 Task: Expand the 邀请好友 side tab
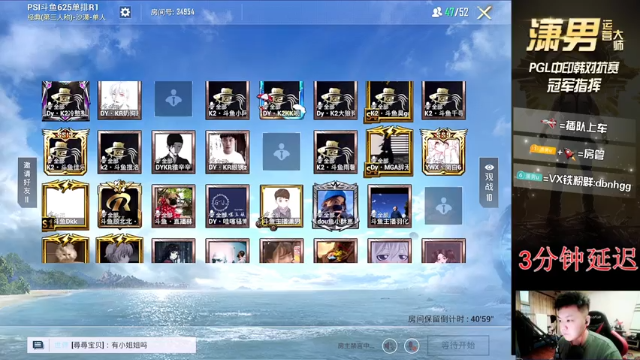click(x=27, y=182)
